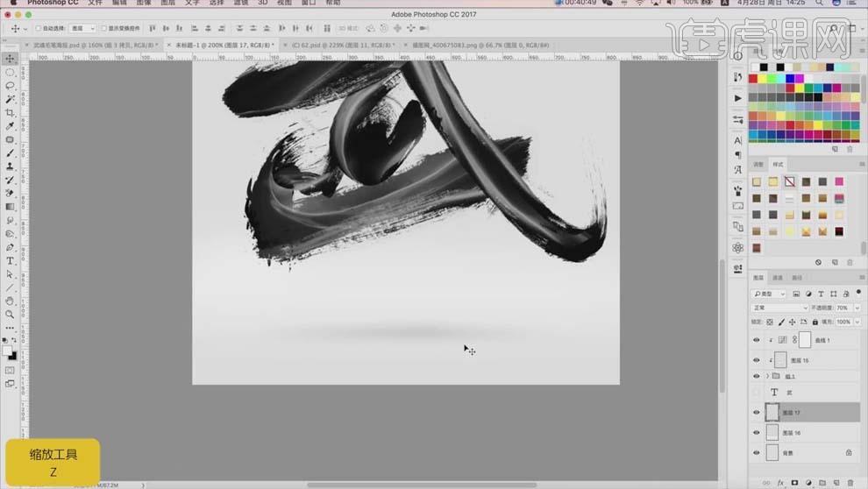This screenshot has height=489, width=868.
Task: Select the Hand tool
Action: [x=10, y=301]
